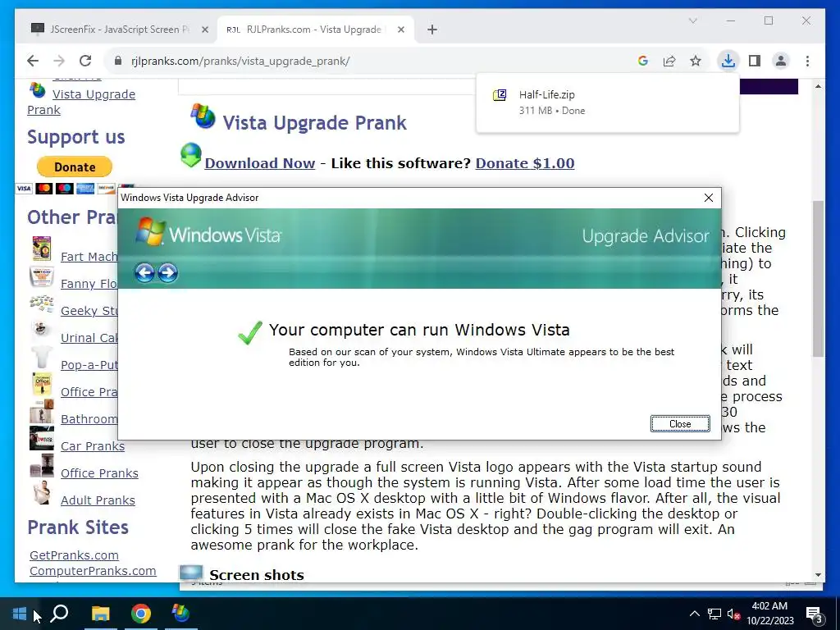840x630 pixels.
Task: Expand the tab search chevron
Action: (692, 21)
